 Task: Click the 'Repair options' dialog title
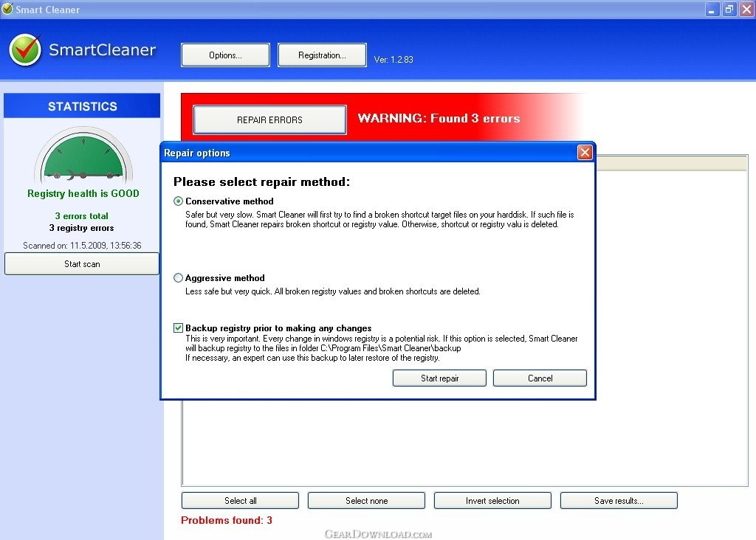[196, 153]
